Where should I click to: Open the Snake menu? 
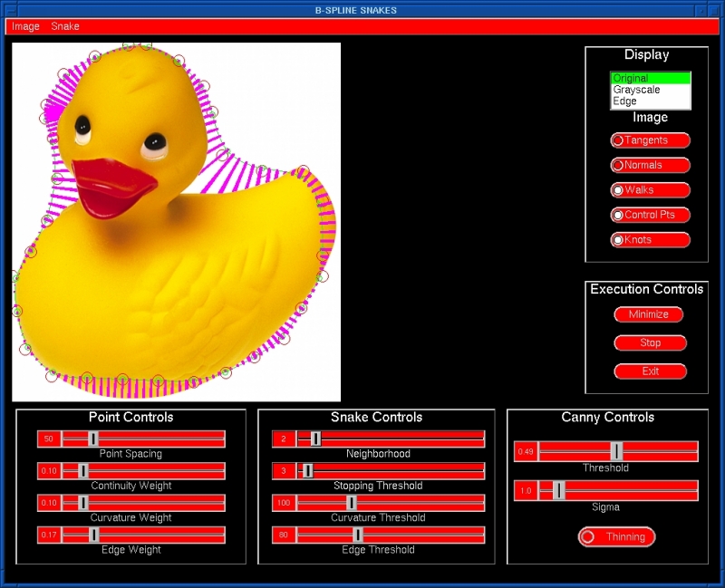(65, 26)
